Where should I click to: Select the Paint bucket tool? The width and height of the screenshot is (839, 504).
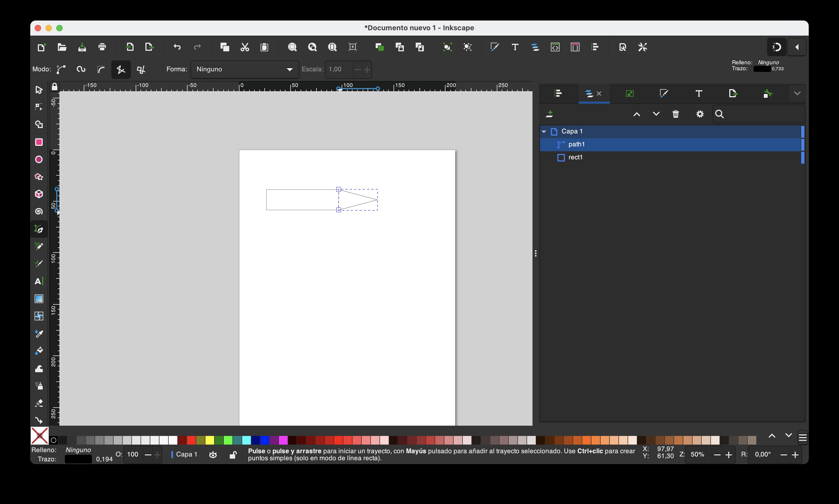click(39, 351)
